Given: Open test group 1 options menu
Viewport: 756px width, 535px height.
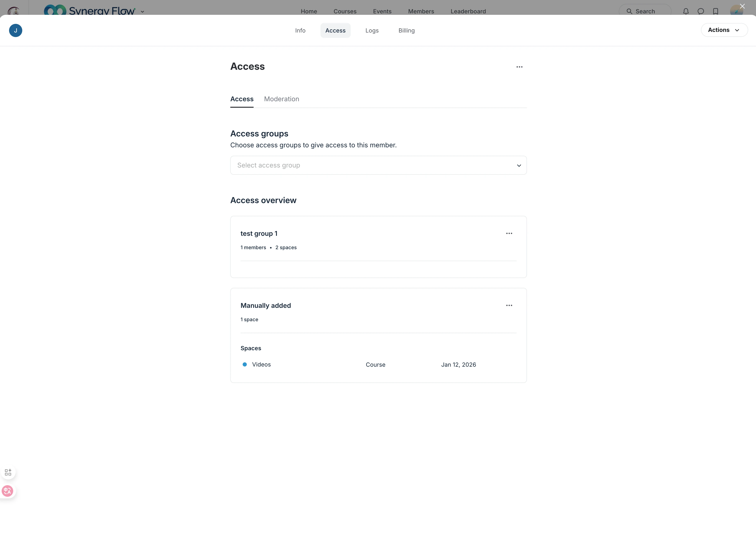Looking at the screenshot, I should [509, 233].
